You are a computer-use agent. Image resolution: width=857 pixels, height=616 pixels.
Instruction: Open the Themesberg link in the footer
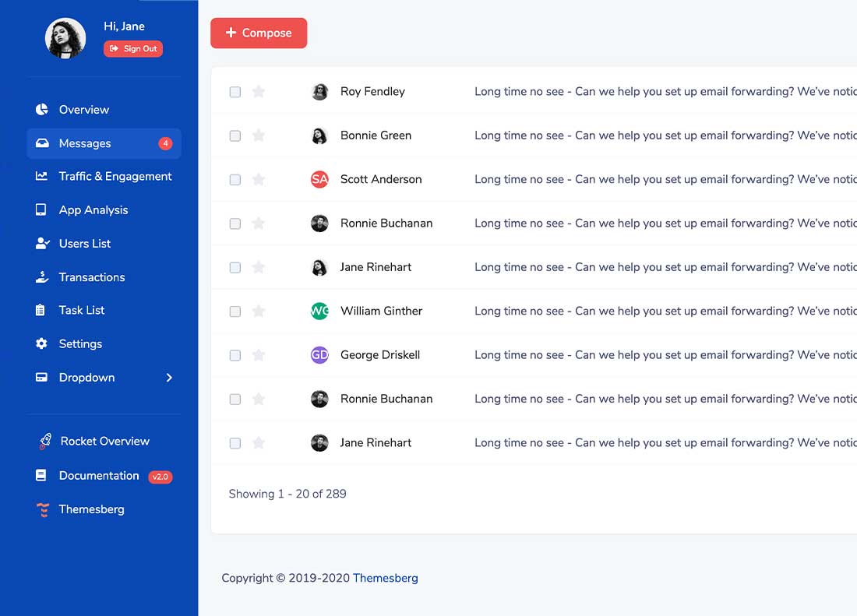(x=386, y=578)
